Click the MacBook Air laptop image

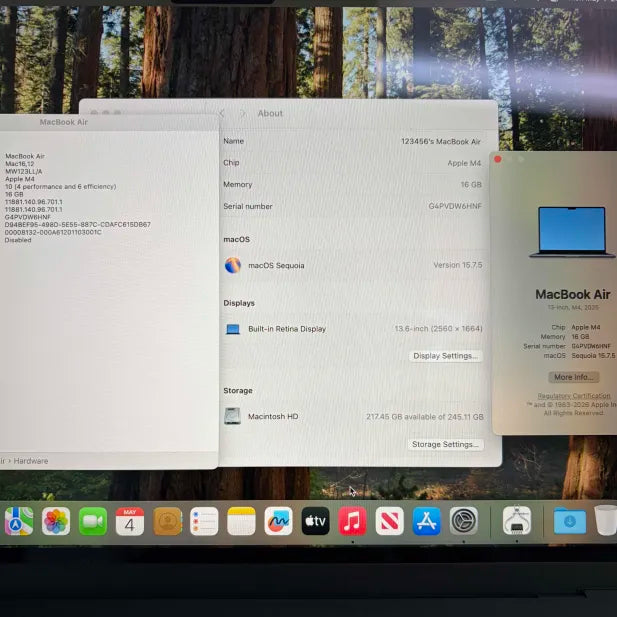(x=572, y=232)
